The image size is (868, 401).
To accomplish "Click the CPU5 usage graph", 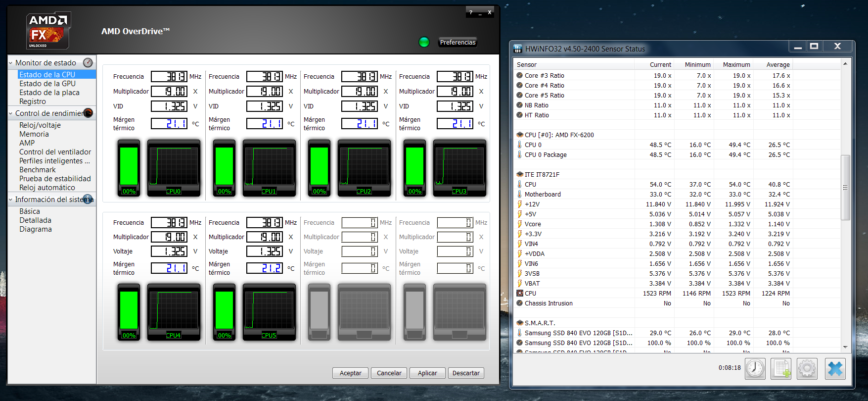I will click(269, 312).
